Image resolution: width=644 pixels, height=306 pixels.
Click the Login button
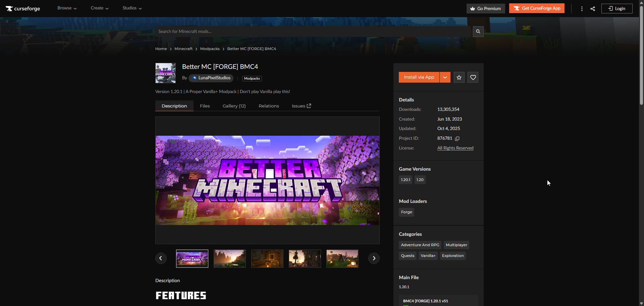coord(616,9)
